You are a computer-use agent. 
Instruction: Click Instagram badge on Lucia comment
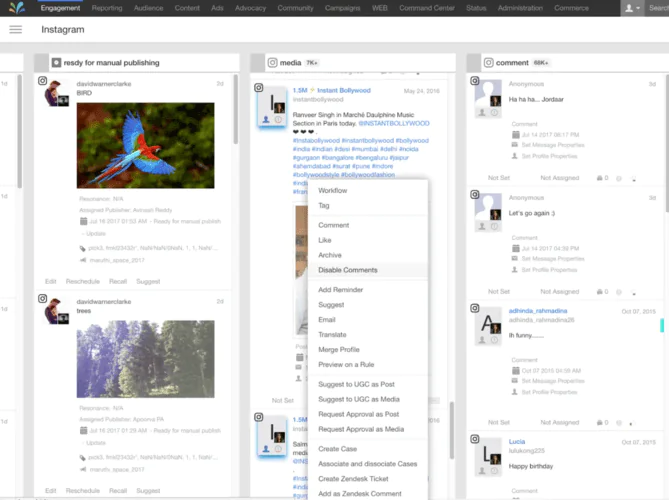474,439
